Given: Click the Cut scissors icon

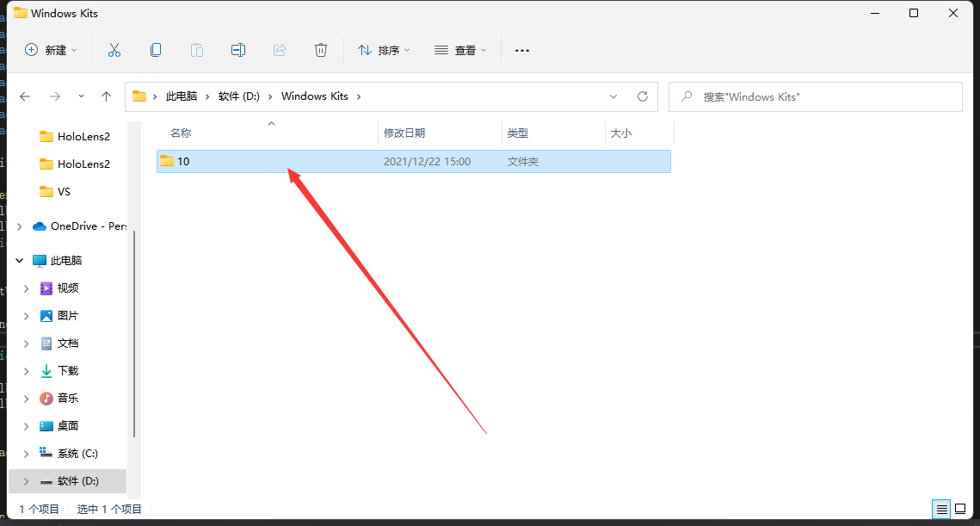Looking at the screenshot, I should (114, 50).
